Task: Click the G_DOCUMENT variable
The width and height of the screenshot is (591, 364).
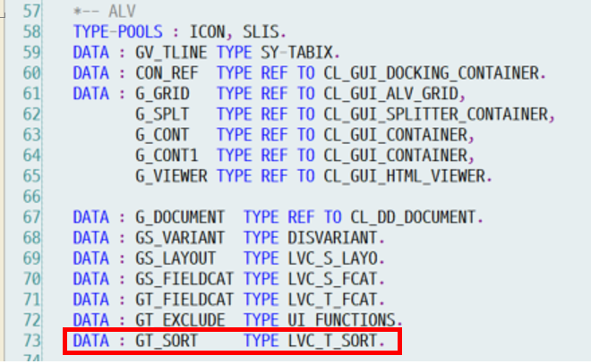Action: point(180,217)
